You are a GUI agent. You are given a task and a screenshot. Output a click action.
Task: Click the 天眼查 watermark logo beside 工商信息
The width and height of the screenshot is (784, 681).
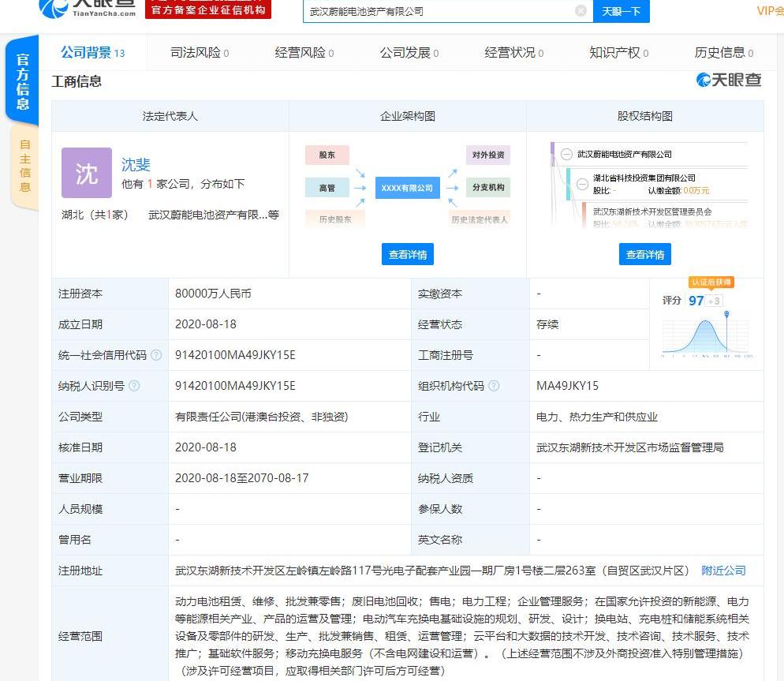click(729, 80)
